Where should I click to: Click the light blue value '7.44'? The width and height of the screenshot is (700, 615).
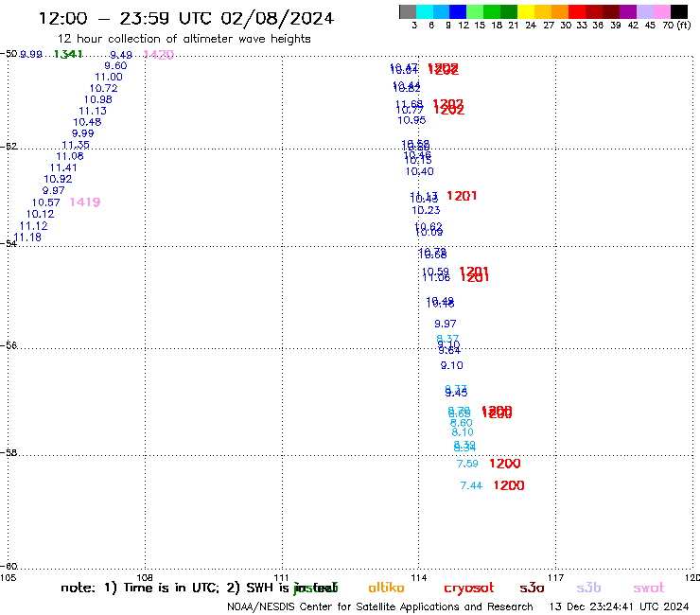tap(471, 485)
